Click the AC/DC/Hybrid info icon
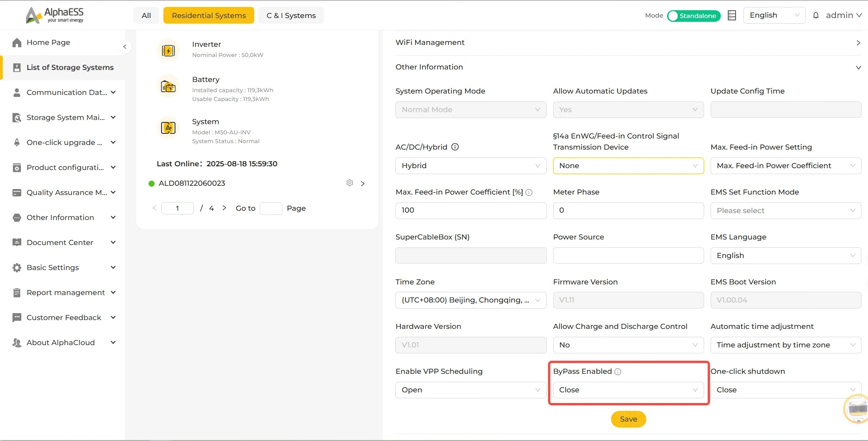The image size is (868, 441). click(455, 147)
